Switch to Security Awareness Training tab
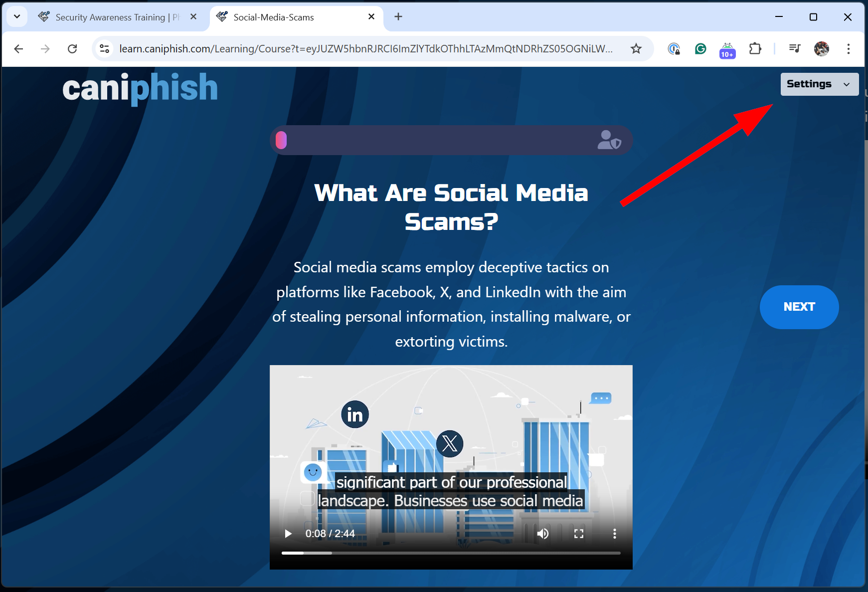 coord(111,17)
